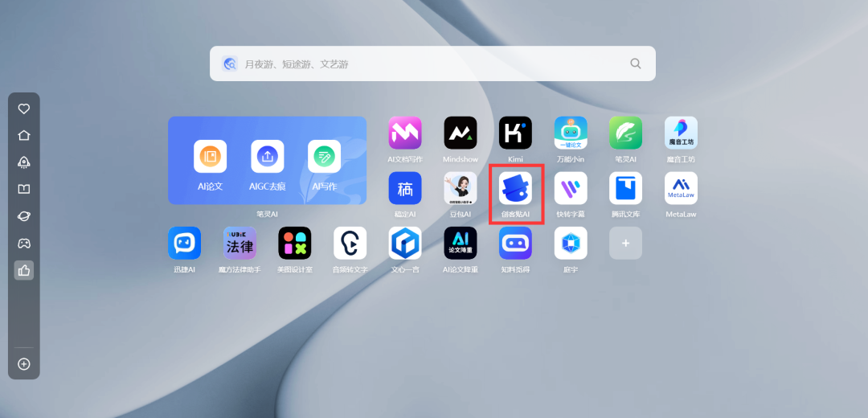Open the 魔音工坊 app

click(x=681, y=133)
